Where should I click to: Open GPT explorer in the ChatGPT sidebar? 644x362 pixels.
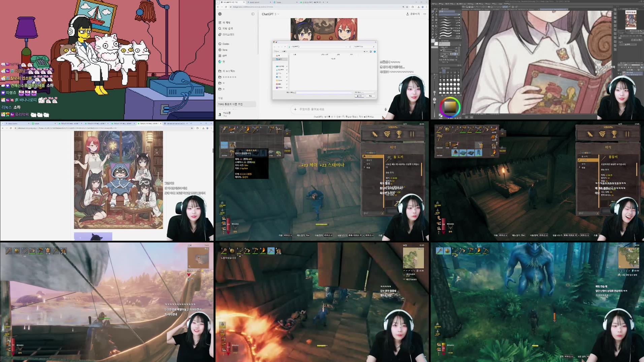point(223,56)
